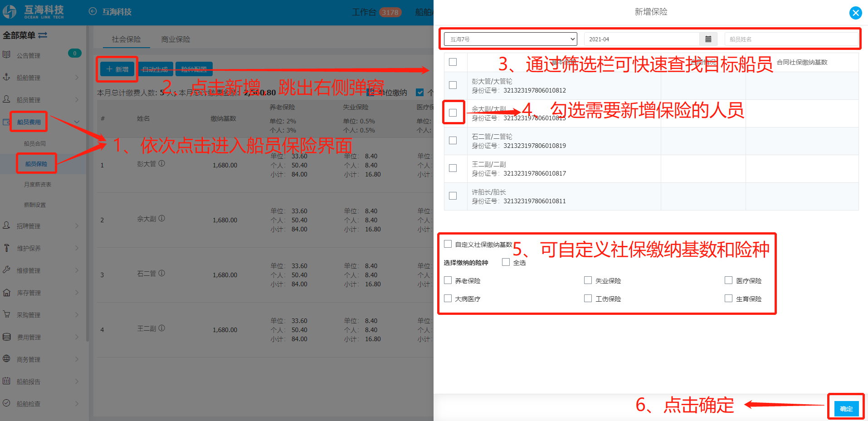Select the 医疗保险 checkbox
The width and height of the screenshot is (868, 421).
tap(728, 280)
